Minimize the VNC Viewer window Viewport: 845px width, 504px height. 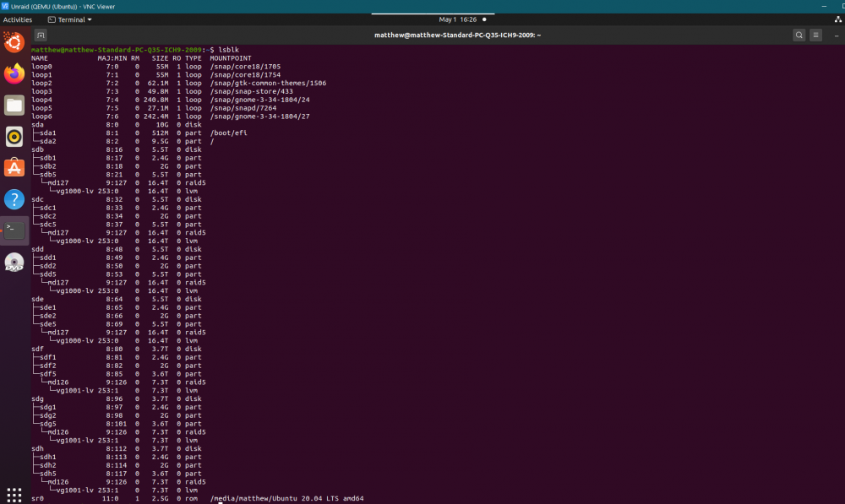click(x=824, y=7)
